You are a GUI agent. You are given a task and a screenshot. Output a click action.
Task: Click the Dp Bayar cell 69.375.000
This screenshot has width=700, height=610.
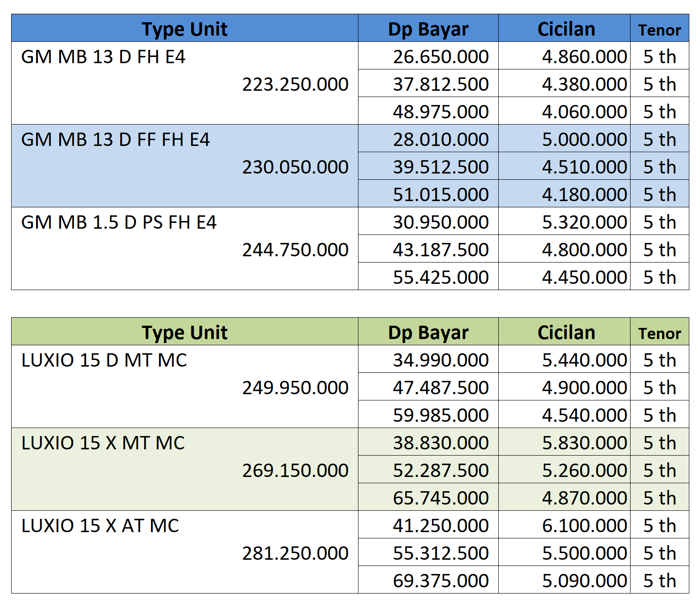tap(440, 581)
